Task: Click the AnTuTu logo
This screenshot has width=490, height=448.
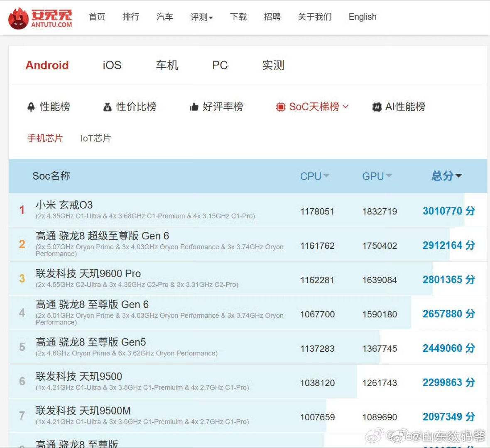Action: pyautogui.click(x=40, y=18)
